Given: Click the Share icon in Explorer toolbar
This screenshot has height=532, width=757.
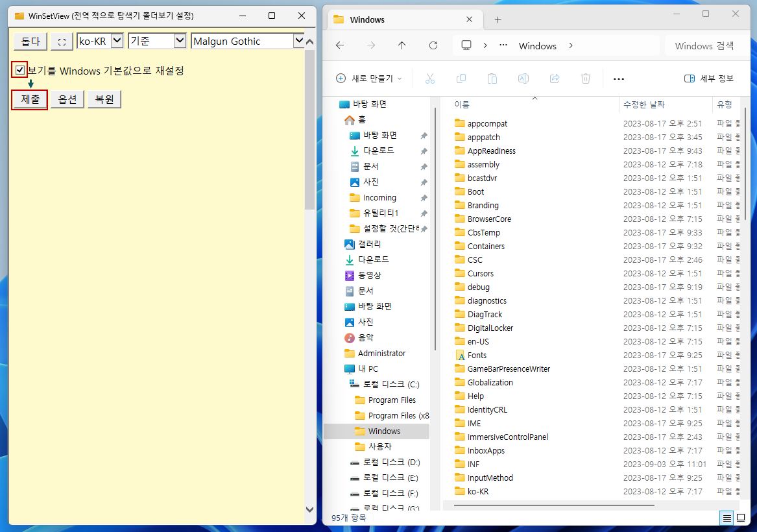Looking at the screenshot, I should [554, 79].
